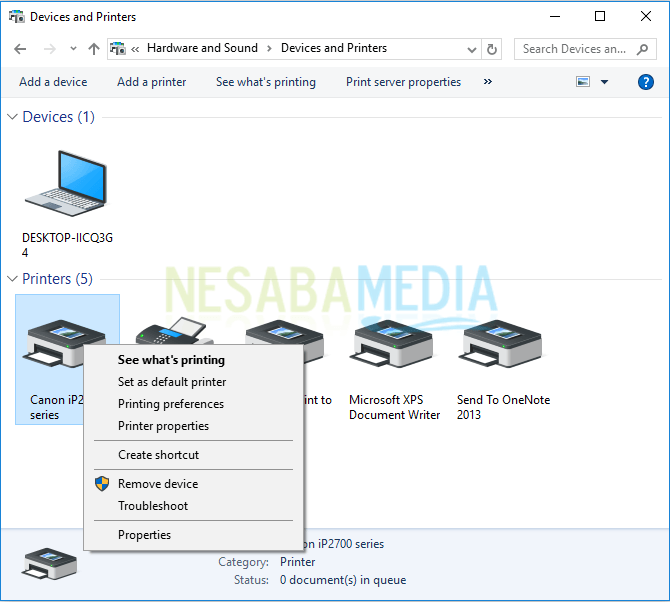The image size is (670, 602).
Task: Open Hardware and Sound breadcrumb
Action: click(202, 48)
